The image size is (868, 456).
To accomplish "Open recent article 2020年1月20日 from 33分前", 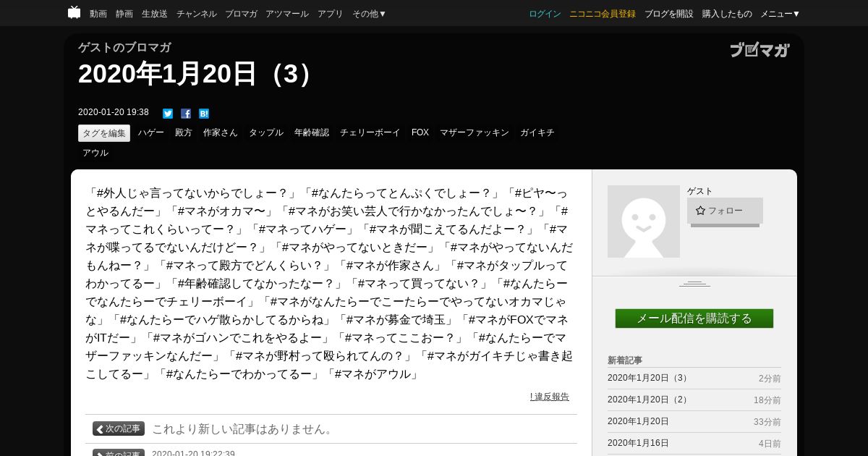I will coord(639,422).
